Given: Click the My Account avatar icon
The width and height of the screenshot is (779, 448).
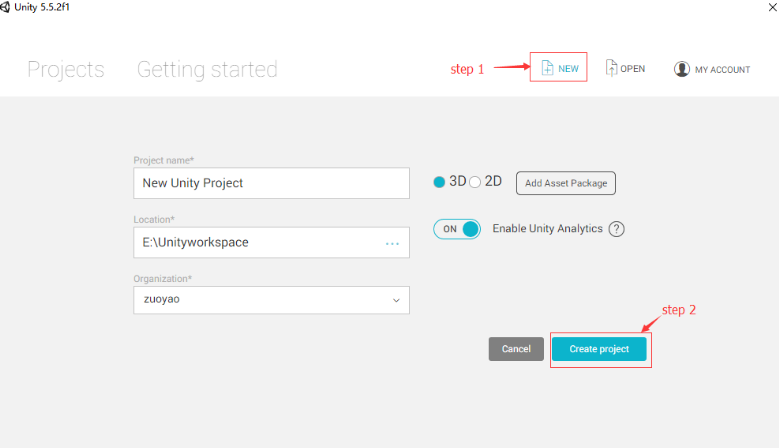Looking at the screenshot, I should pyautogui.click(x=682, y=69).
